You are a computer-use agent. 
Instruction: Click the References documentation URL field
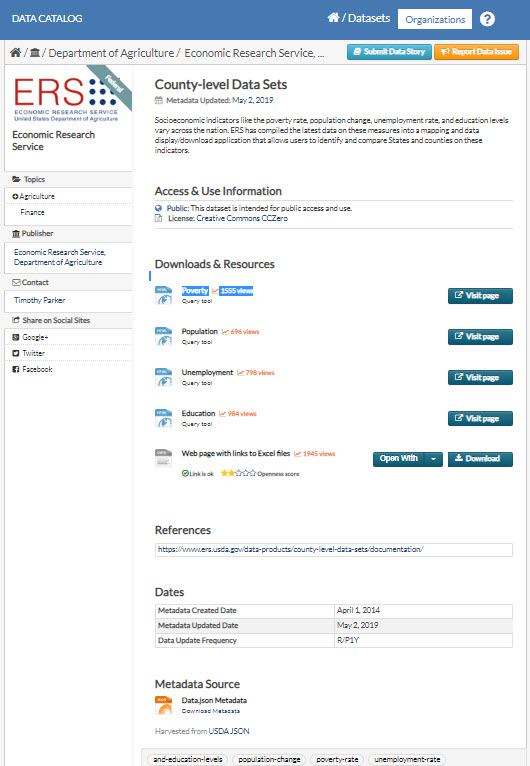point(334,550)
